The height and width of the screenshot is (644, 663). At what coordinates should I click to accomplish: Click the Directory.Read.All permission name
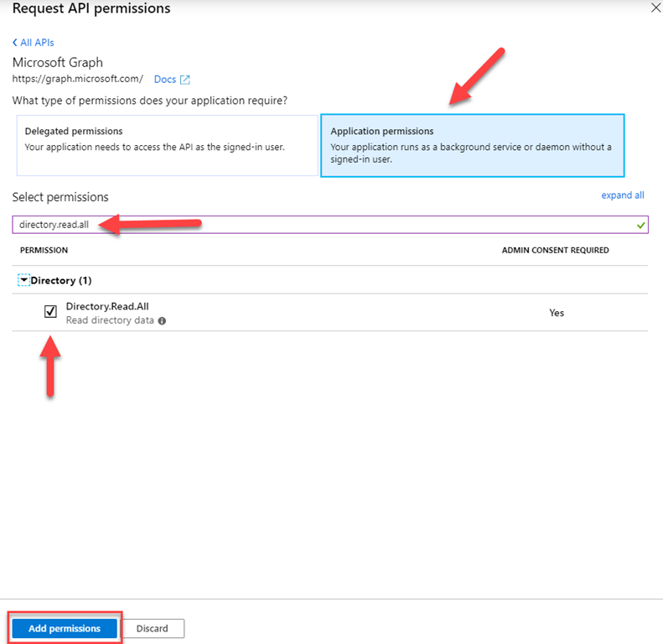[x=107, y=307]
